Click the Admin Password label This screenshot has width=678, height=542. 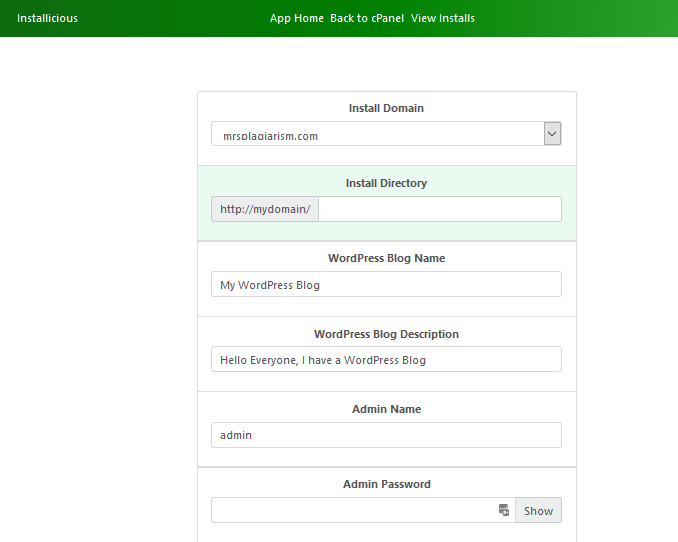pos(386,484)
